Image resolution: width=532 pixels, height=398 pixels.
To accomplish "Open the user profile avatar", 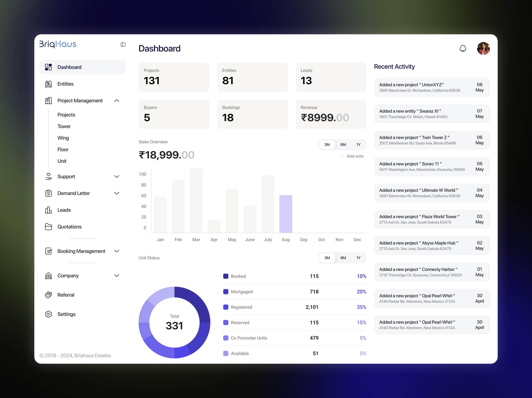I will 483,49.
